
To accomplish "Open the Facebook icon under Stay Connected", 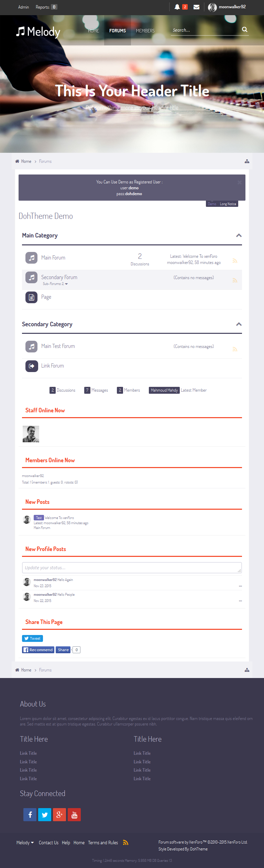I will [x=30, y=815].
